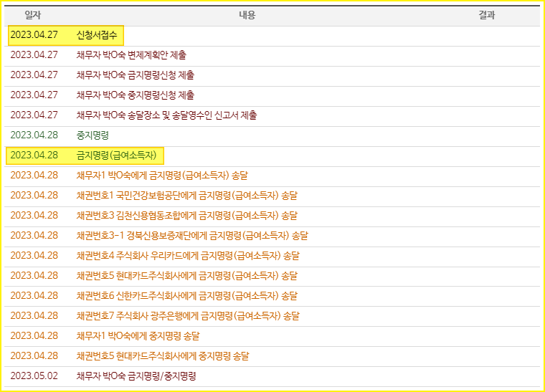Select 채권번호6 신한카드주식회사 송달 entry
Screen dimensions: 545x392
pos(187,296)
